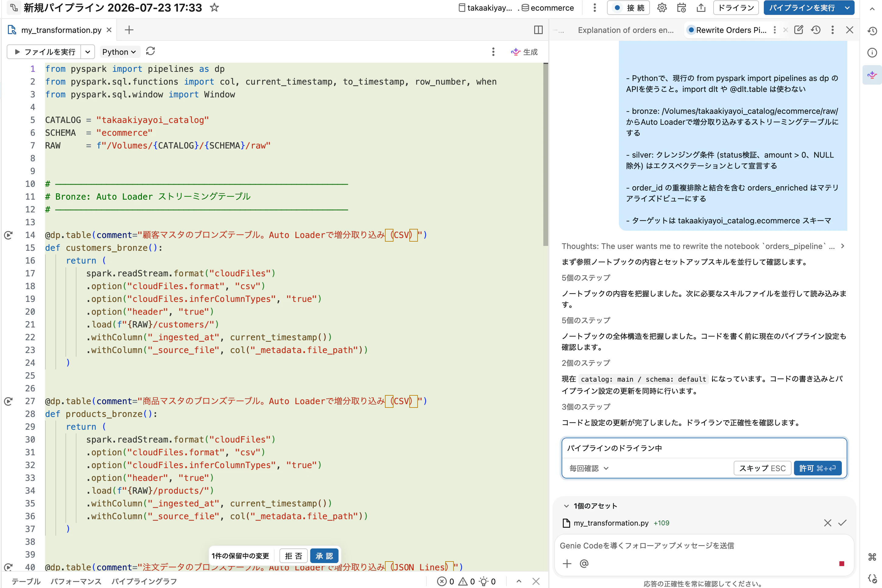Screen dimensions: 882x588
Task: Collapse the 1個のアセット section
Action: click(x=566, y=506)
